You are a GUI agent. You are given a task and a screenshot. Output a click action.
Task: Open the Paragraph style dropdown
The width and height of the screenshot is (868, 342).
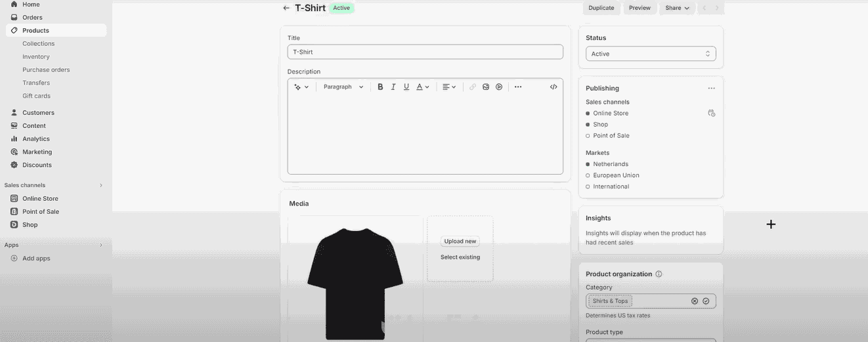click(343, 87)
